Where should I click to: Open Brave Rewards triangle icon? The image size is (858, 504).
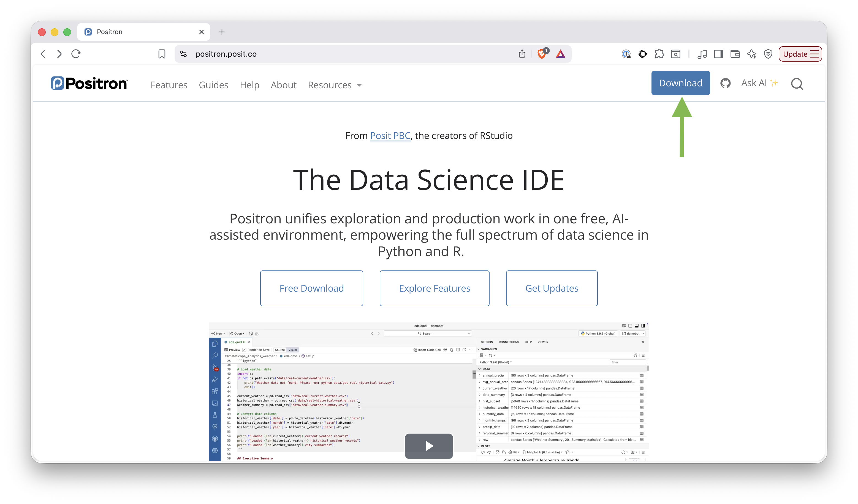(x=560, y=54)
